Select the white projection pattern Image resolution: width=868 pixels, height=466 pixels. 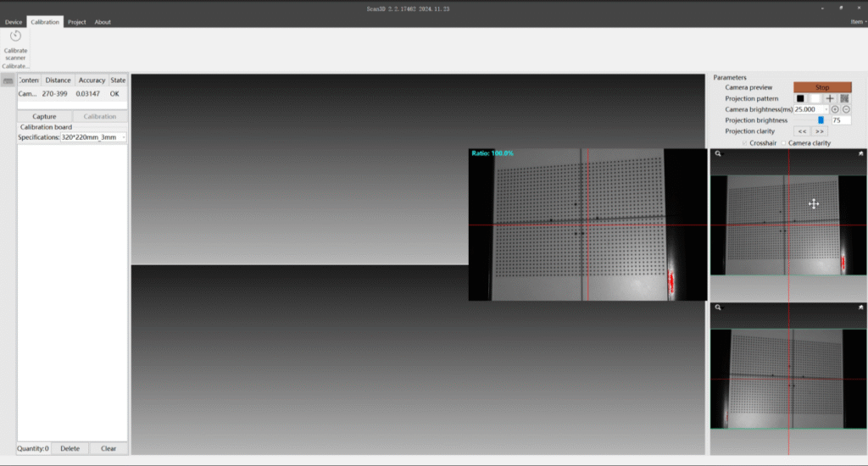(x=815, y=98)
